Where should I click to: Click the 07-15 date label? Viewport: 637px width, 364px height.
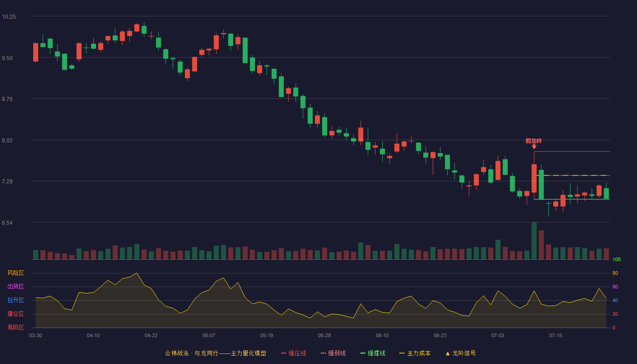(556, 335)
